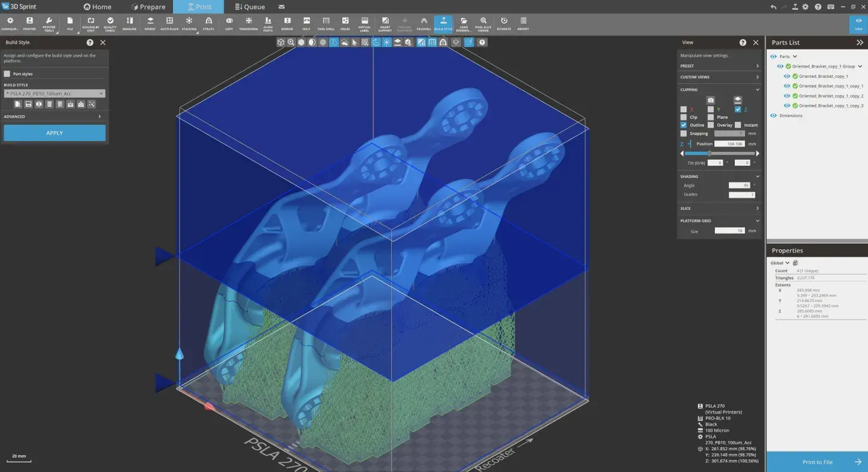Click the Estimate tool
The height and width of the screenshot is (472, 868).
click(504, 24)
